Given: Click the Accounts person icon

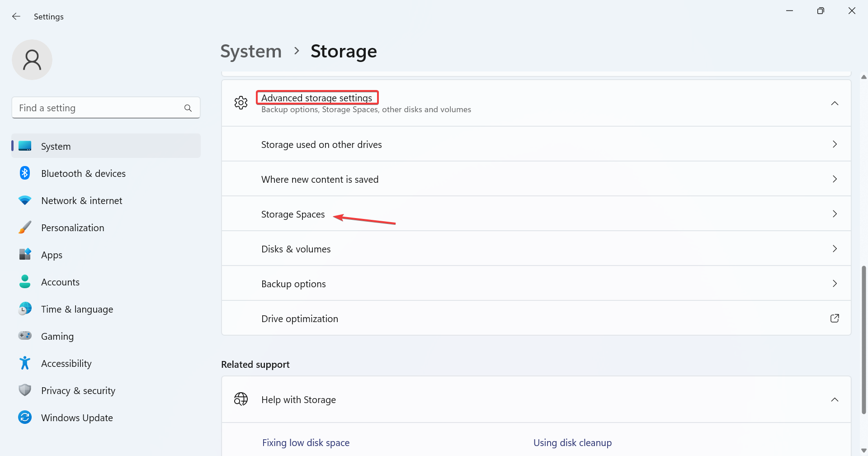Looking at the screenshot, I should (x=25, y=281).
